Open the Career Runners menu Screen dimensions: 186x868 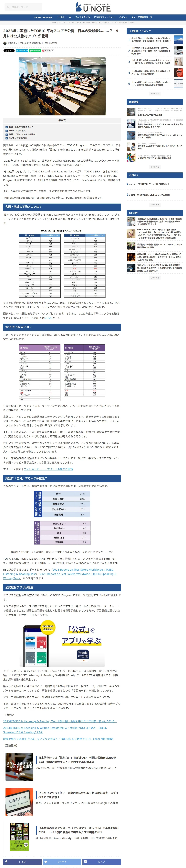pyautogui.click(x=43, y=17)
